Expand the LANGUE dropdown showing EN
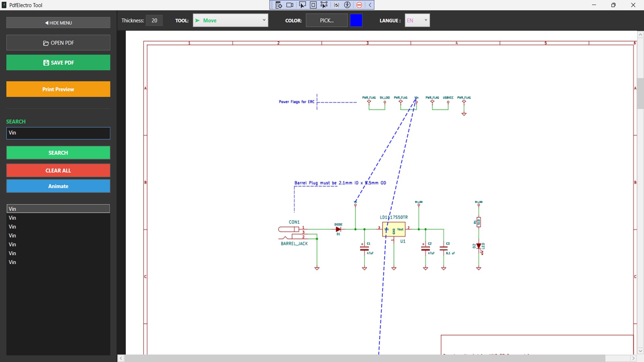This screenshot has width=644, height=362. [x=417, y=20]
